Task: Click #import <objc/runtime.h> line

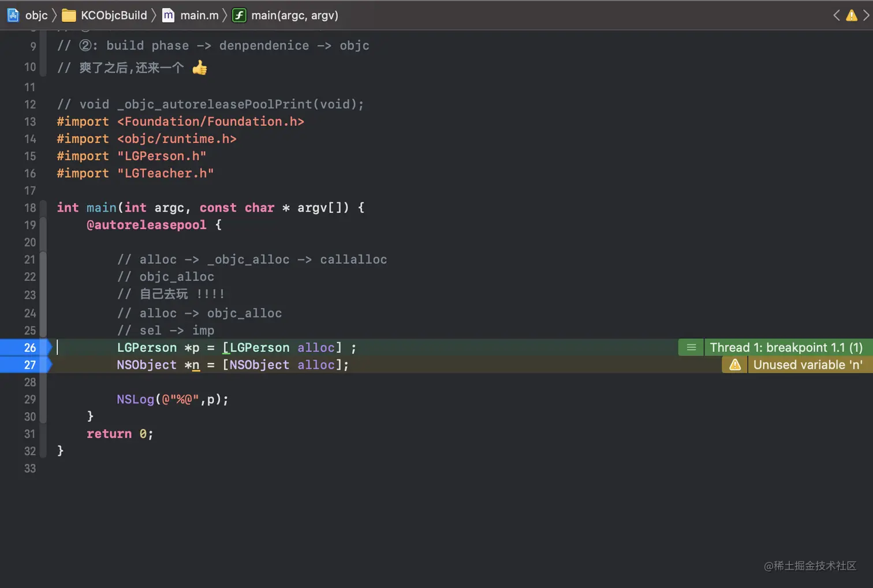Action: (x=147, y=139)
